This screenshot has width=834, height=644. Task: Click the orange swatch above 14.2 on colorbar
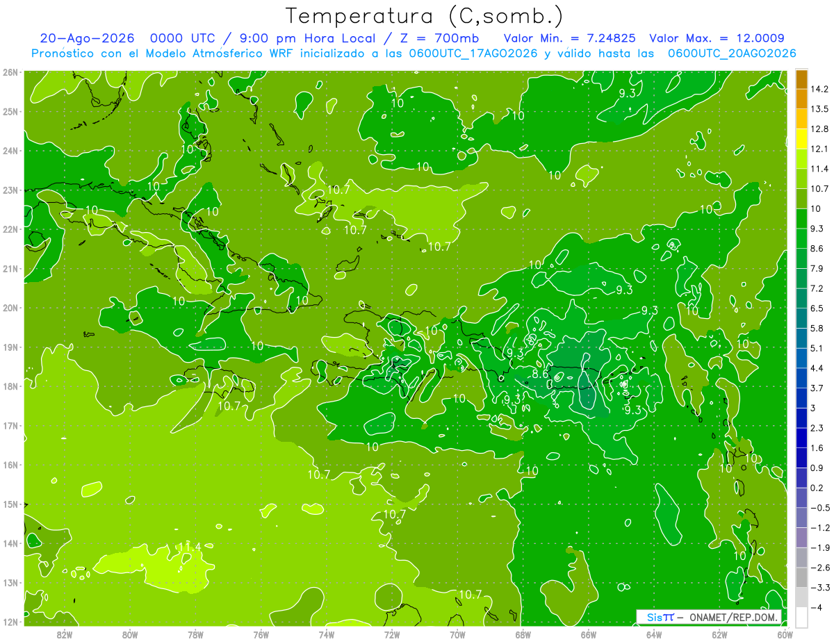pos(801,79)
